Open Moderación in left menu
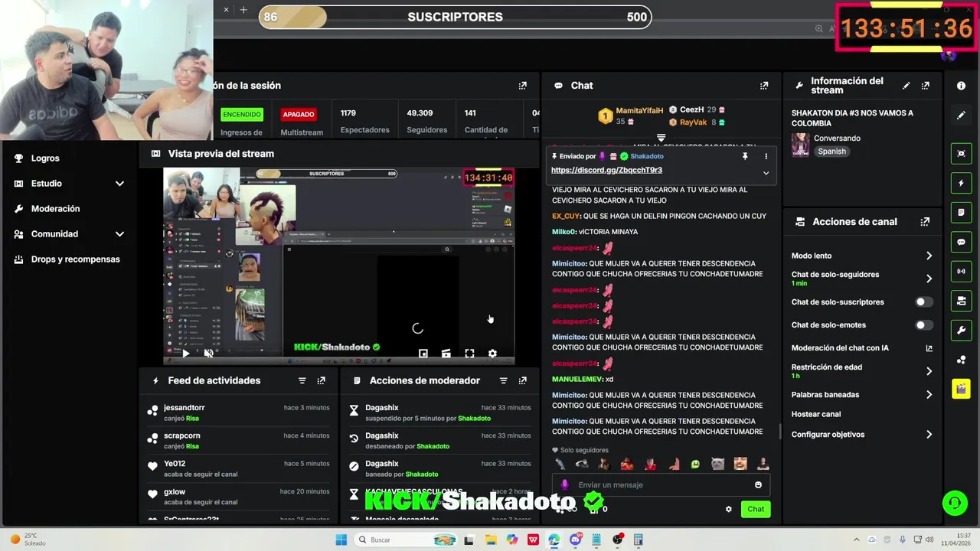This screenshot has height=551, width=980. [x=55, y=209]
